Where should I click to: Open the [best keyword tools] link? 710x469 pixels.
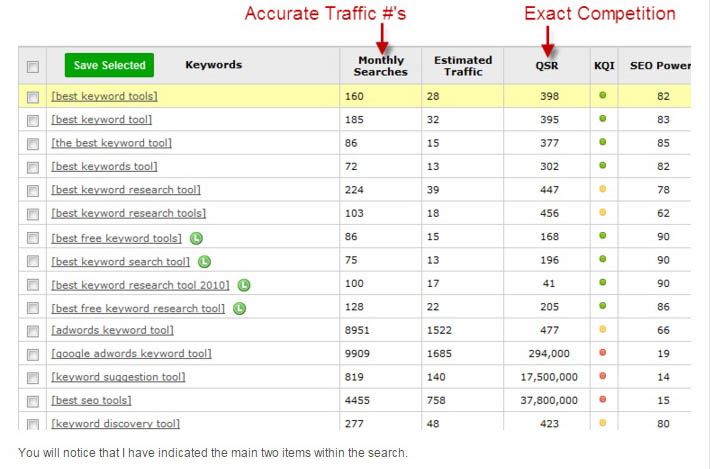point(104,96)
